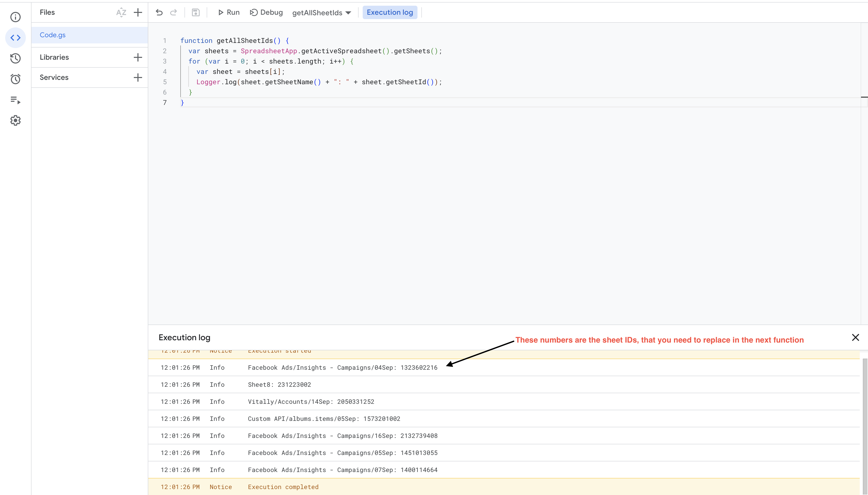868x495 pixels.
Task: Sort files alphabetically with AZ icon
Action: point(121,13)
